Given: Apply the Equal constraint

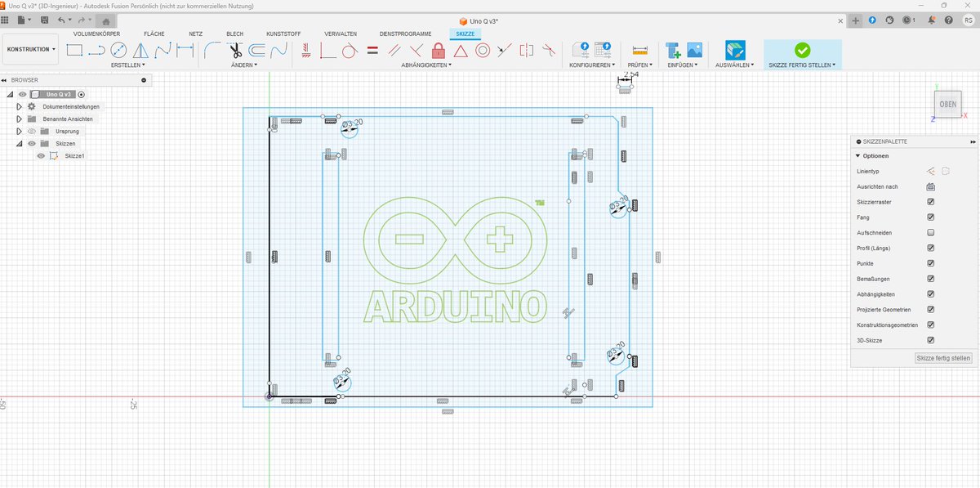Looking at the screenshot, I should click(372, 50).
